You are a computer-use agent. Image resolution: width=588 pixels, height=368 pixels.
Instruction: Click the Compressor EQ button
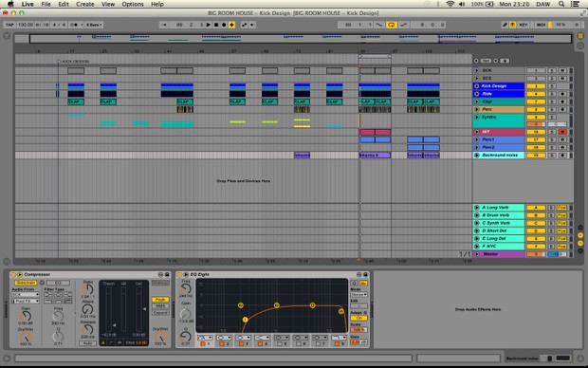coord(58,283)
